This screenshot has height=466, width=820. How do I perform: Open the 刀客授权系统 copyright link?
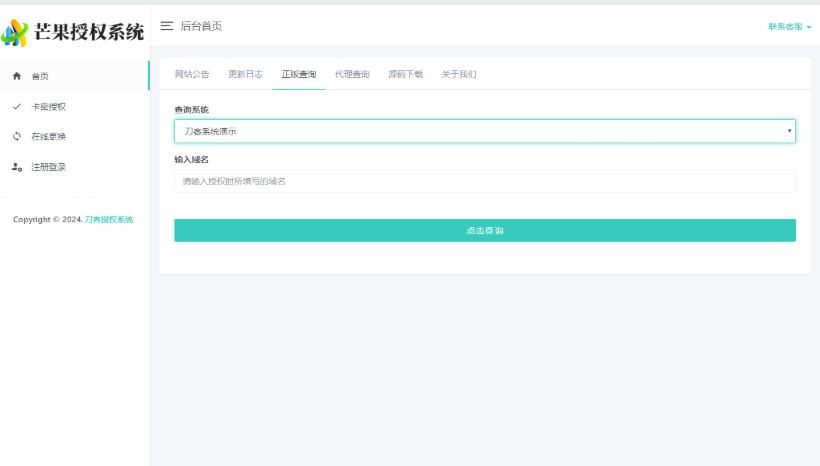pyautogui.click(x=109, y=220)
